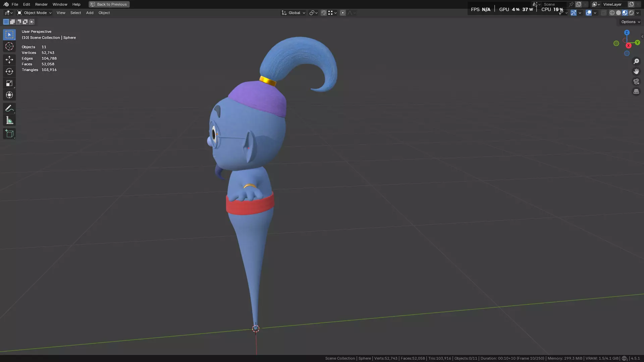
Task: Click the Blender logo menu
Action: coord(6,4)
